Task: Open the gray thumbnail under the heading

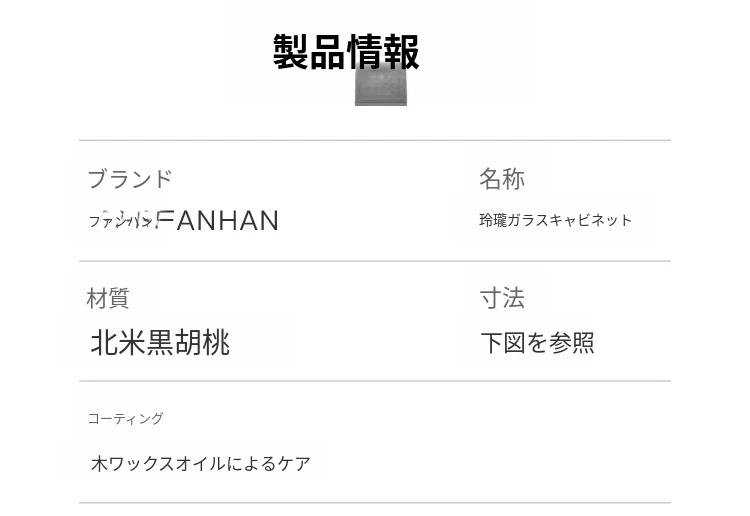Action: click(381, 88)
